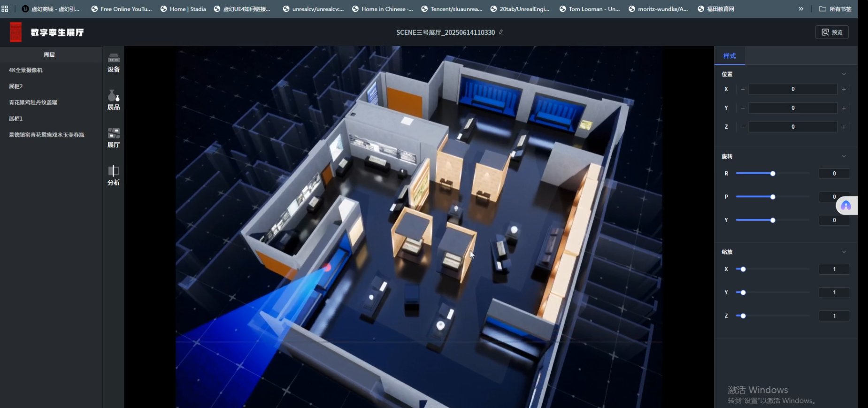Increase position Y with plus button

(844, 108)
